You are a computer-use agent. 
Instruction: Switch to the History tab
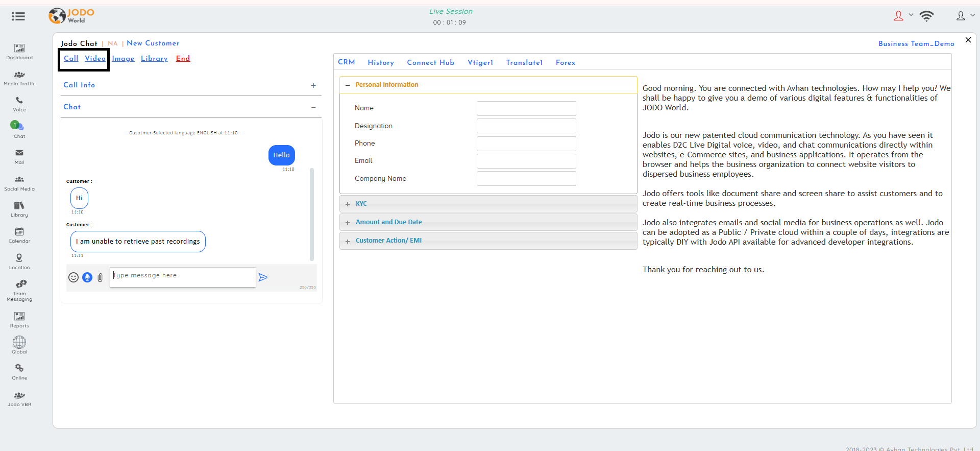[x=381, y=62]
